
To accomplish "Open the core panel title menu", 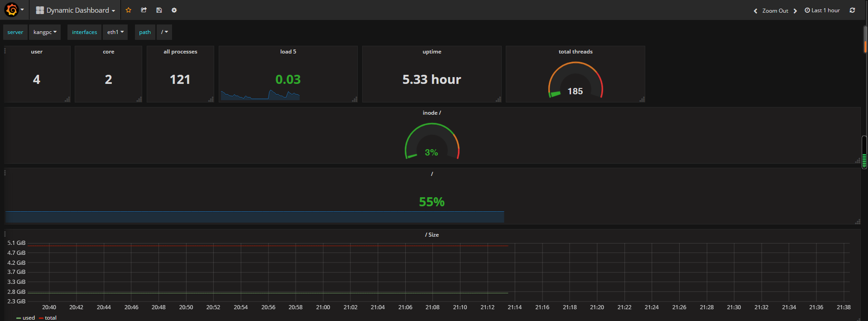I will [109, 52].
